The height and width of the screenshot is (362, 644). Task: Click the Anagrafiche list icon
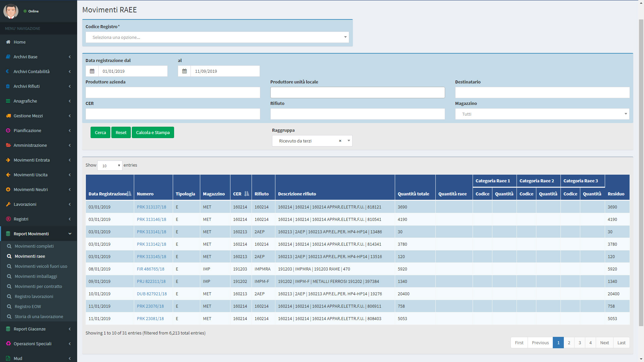point(8,101)
